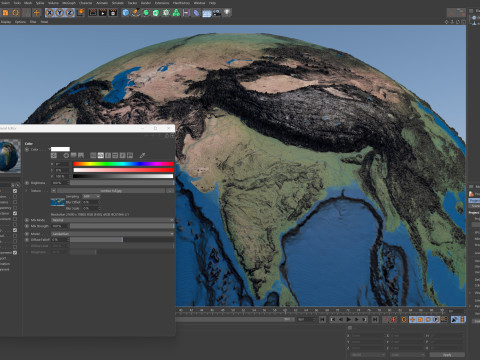The width and height of the screenshot is (480, 360).
Task: Open viewport Filter menu
Action: point(33,22)
